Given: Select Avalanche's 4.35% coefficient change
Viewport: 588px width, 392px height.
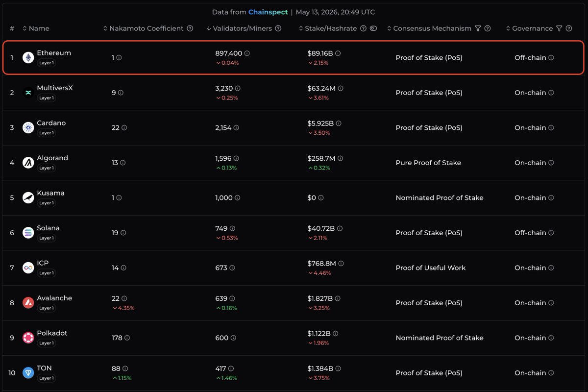Looking at the screenshot, I should point(123,308).
